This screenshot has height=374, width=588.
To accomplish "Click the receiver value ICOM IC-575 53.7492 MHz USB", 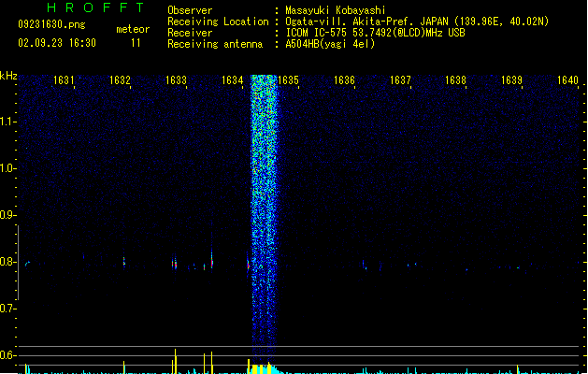I will 376,33.
